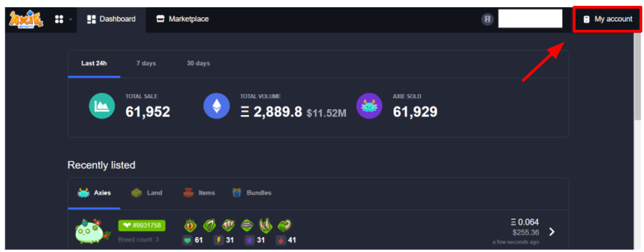Go to the Marketplace tab
The height and width of the screenshot is (252, 644).
pyautogui.click(x=182, y=19)
